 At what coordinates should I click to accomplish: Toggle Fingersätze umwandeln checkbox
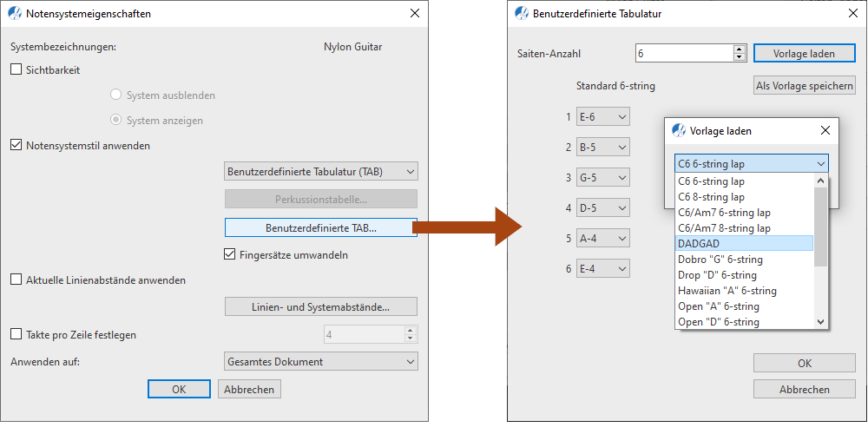point(230,255)
